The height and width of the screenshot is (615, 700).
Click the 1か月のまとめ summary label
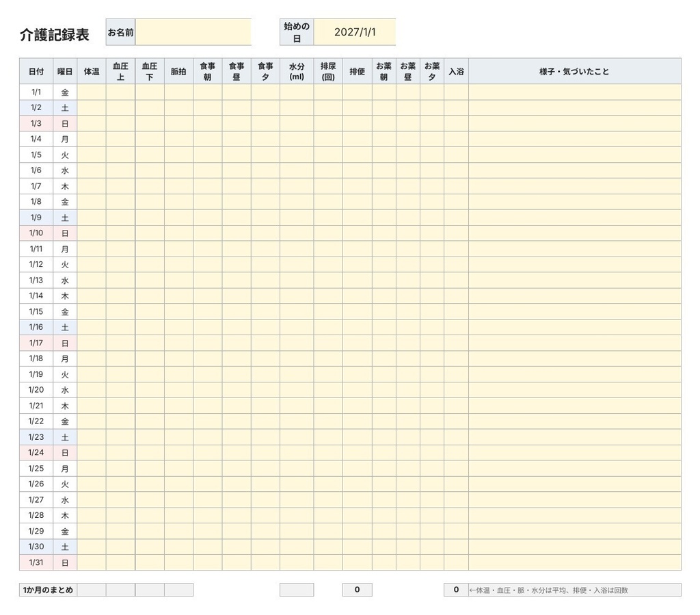49,590
